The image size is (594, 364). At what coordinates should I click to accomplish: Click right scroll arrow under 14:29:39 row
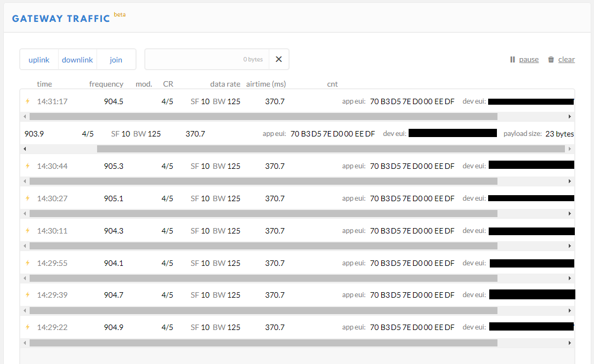(x=570, y=311)
